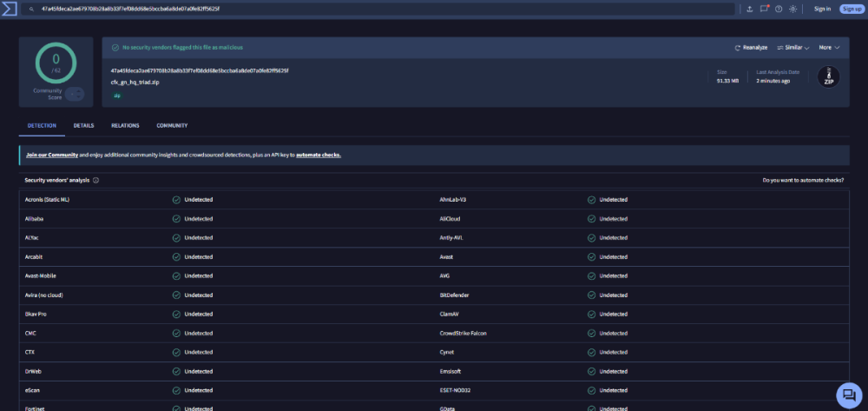Click the Undetected check icon for ClamAV
868x411 pixels.
(x=592, y=314)
